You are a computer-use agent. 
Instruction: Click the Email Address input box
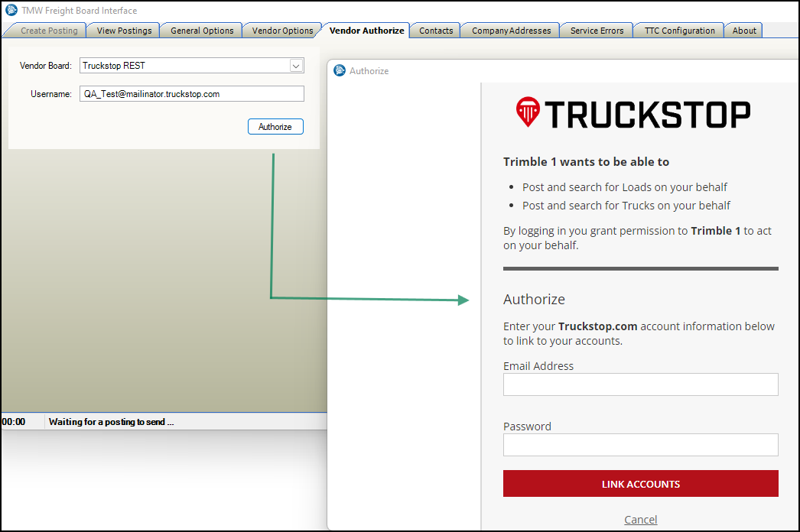(640, 384)
